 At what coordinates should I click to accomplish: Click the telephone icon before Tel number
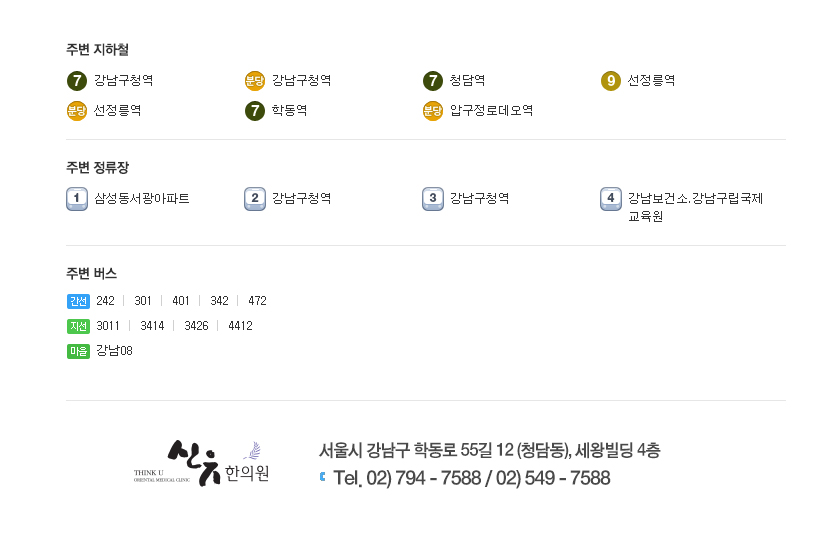[322, 477]
